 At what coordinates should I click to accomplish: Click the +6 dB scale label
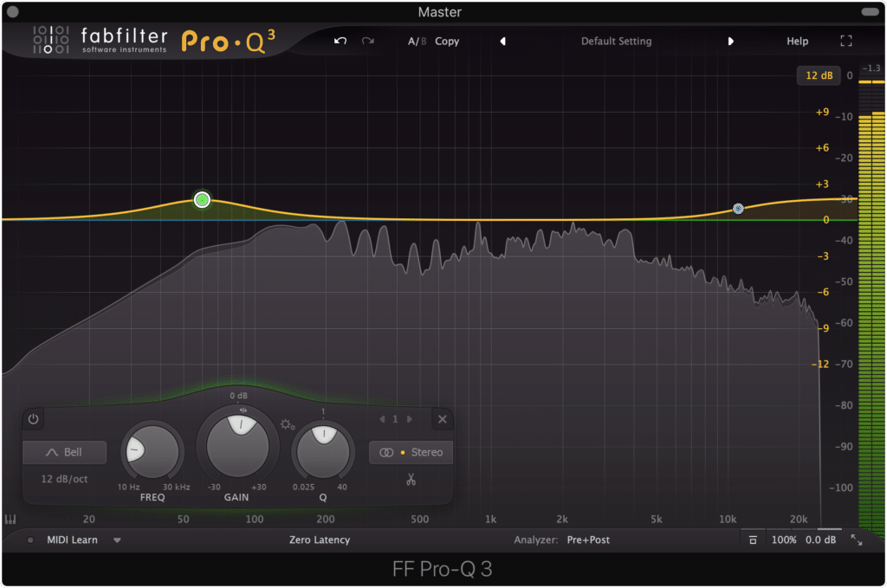point(822,148)
